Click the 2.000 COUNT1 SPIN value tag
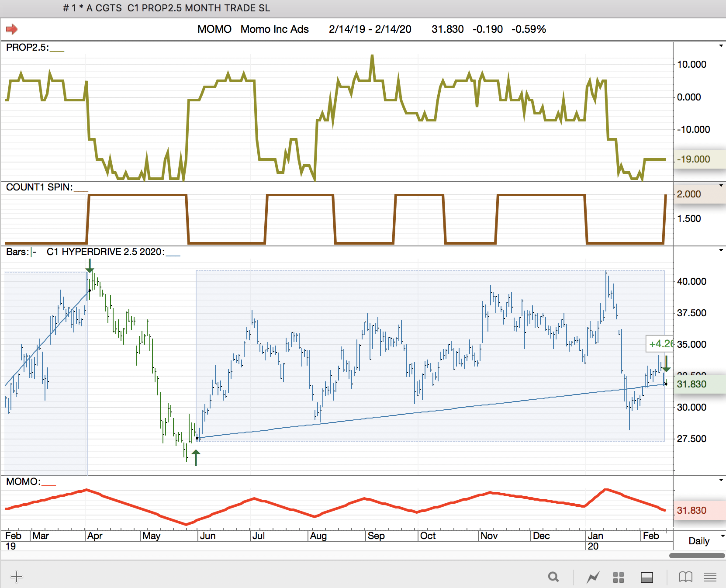The height and width of the screenshot is (588, 726). pos(699,194)
